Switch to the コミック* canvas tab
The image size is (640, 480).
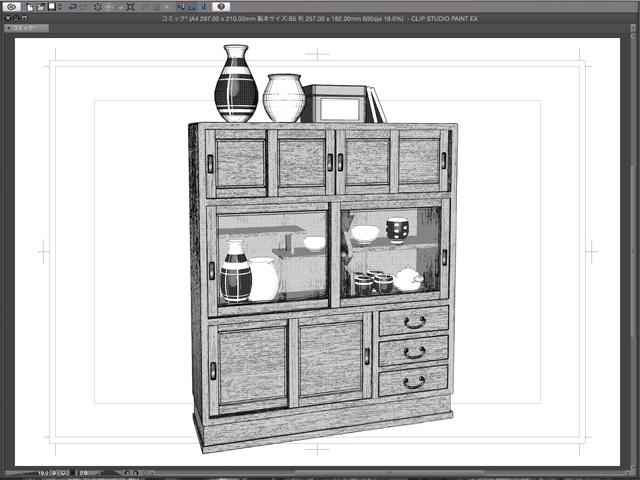[27, 28]
